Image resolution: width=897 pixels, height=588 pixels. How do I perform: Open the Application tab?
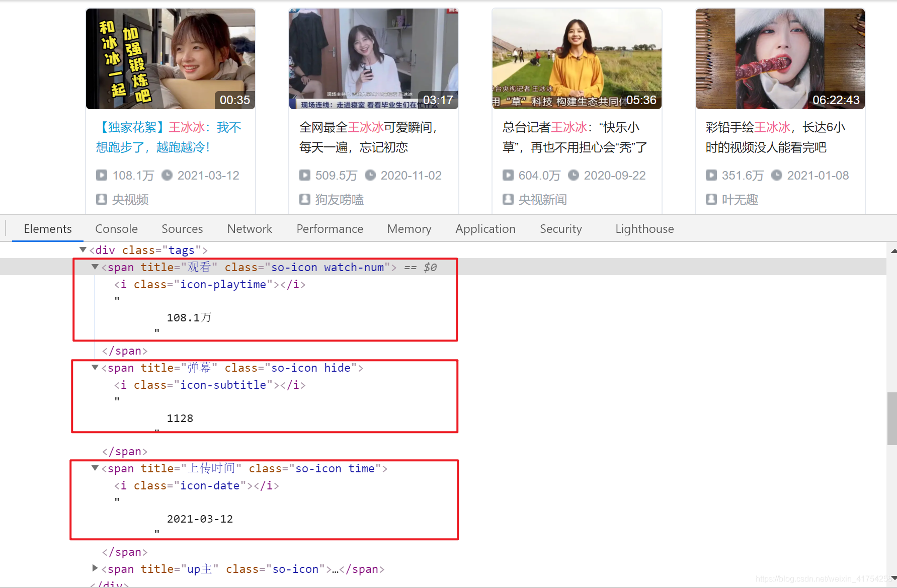click(x=485, y=229)
